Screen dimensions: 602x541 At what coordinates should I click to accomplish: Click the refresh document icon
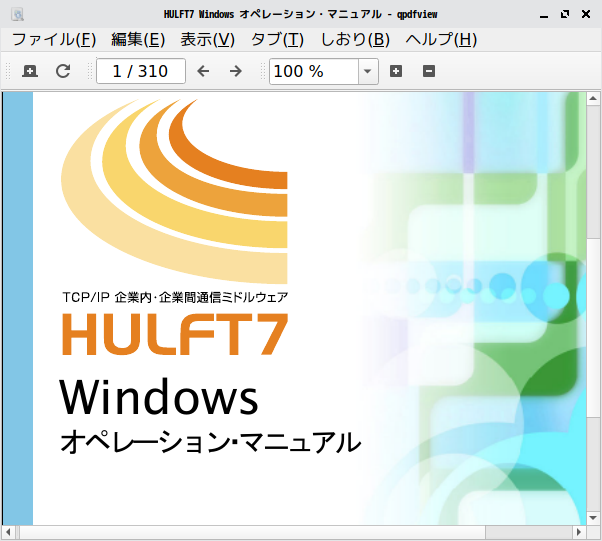click(63, 71)
